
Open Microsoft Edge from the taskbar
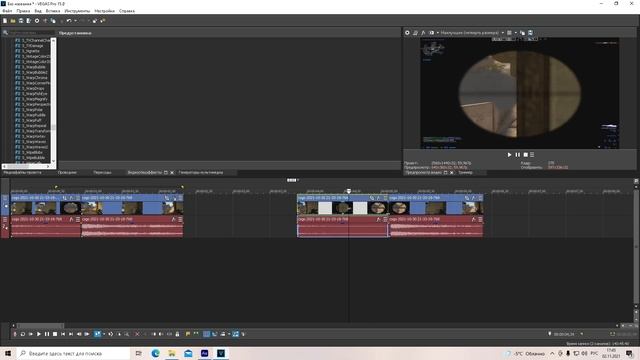pos(156,353)
